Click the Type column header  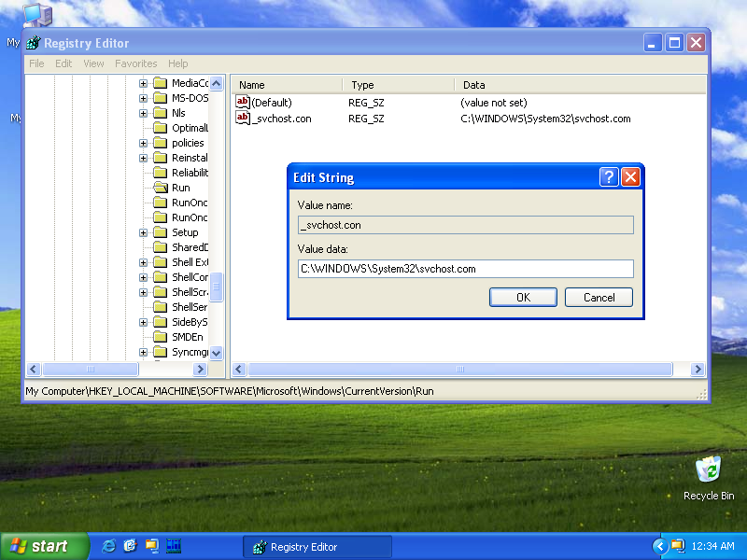pyautogui.click(x=399, y=85)
